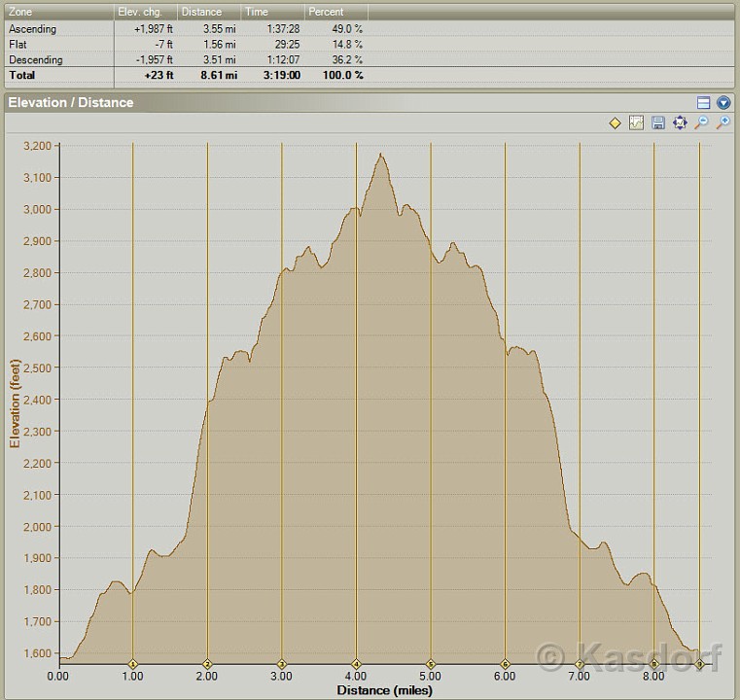Select the Ascending zone row

[33, 29]
